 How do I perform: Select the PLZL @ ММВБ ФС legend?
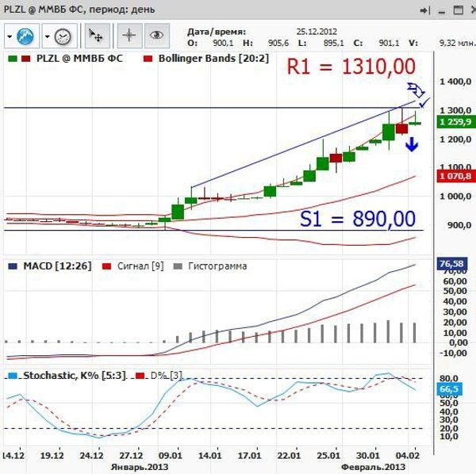point(79,58)
